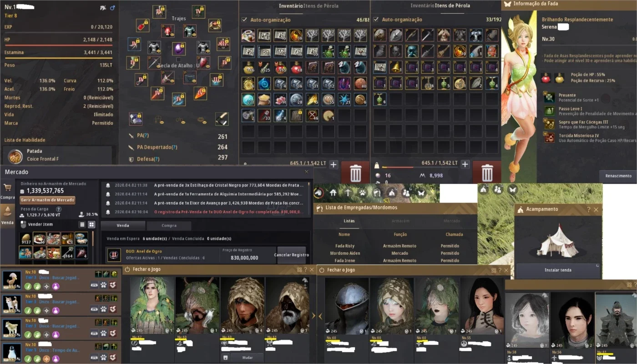Show previous characters with left arrow

tap(320, 315)
